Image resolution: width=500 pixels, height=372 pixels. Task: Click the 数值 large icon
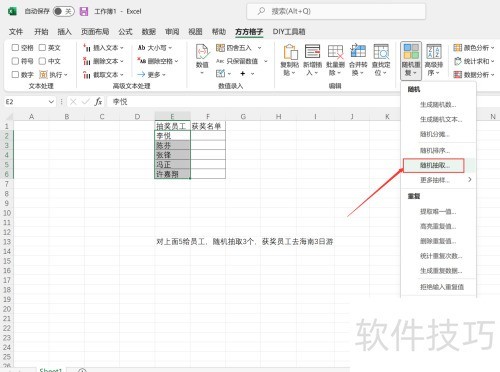coord(202,52)
